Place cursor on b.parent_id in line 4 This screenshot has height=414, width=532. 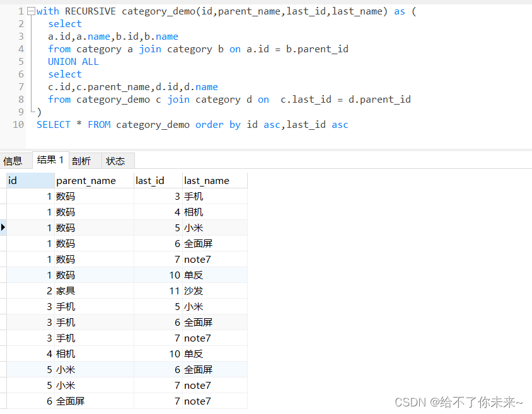(x=317, y=49)
